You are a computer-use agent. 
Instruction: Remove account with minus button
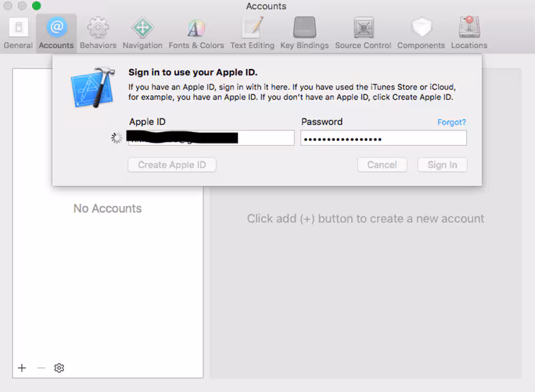pyautogui.click(x=41, y=368)
